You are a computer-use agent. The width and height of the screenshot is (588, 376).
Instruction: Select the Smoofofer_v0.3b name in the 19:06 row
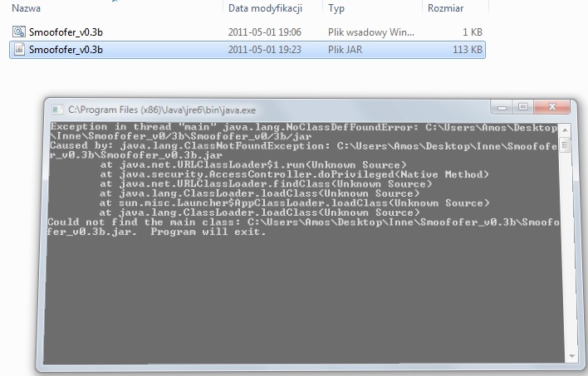click(66, 32)
